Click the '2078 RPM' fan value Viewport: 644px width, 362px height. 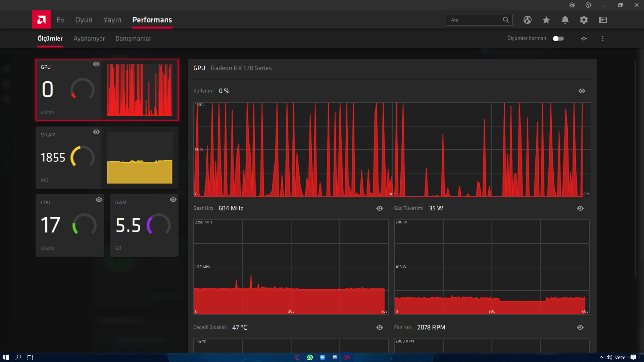431,327
